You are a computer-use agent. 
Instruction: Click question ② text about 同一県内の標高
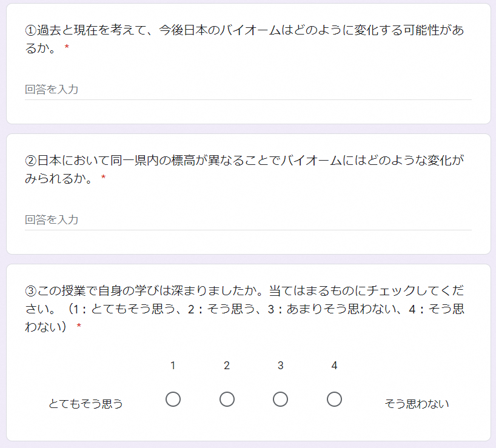pyautogui.click(x=244, y=169)
